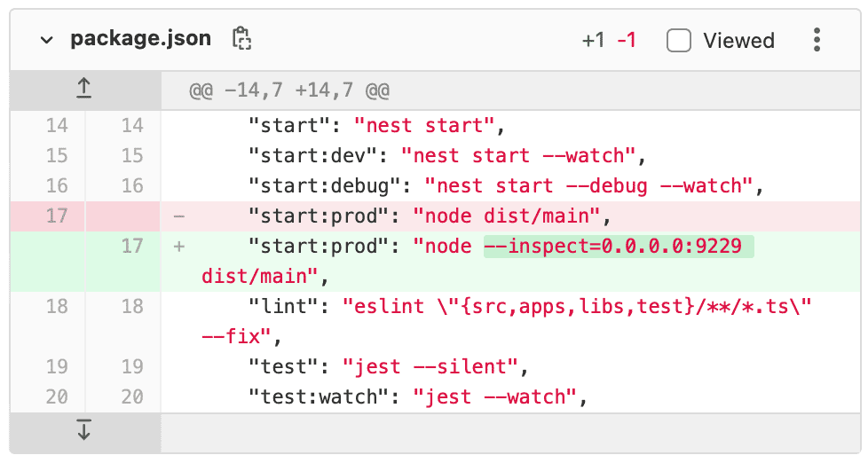
Task: Click the deleted old line number 17
Action: click(57, 216)
